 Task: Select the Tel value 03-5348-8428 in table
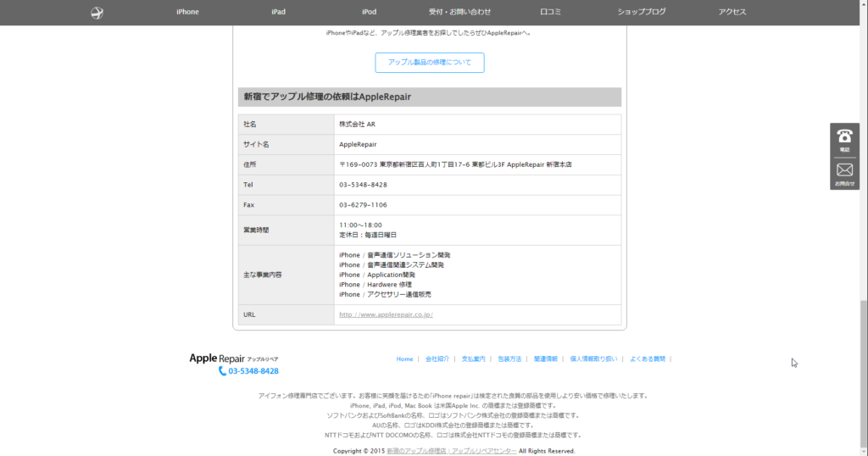tap(363, 185)
